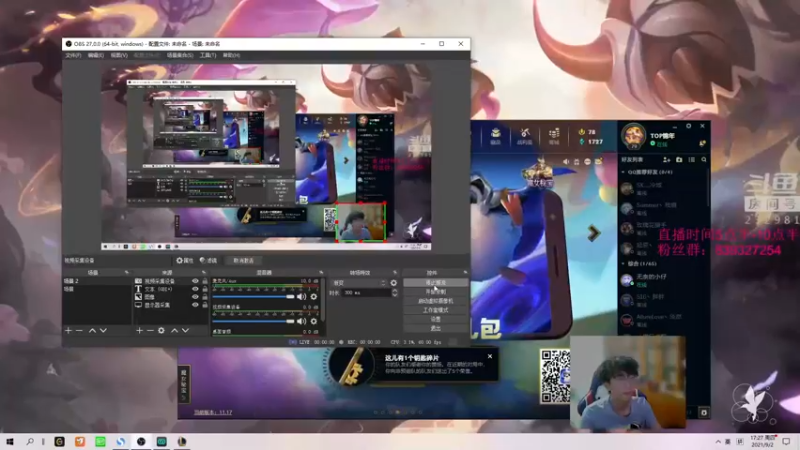The height and width of the screenshot is (450, 800).
Task: Open the 编辑(E) menu in OBS
Action: pyautogui.click(x=95, y=55)
